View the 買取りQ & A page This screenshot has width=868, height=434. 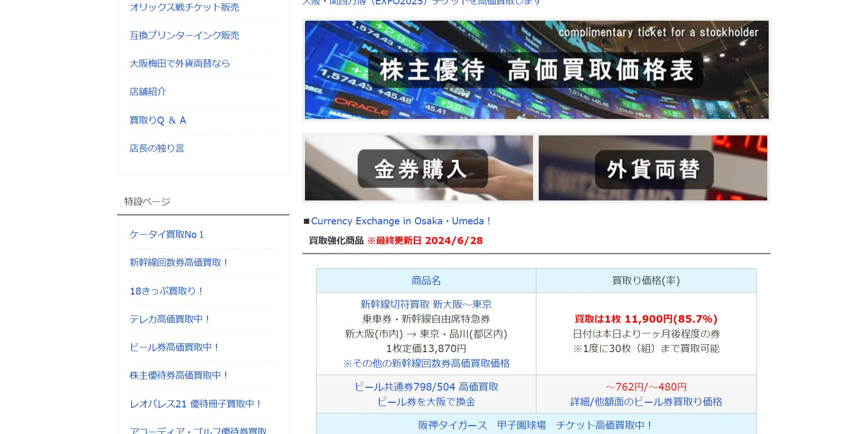click(157, 120)
